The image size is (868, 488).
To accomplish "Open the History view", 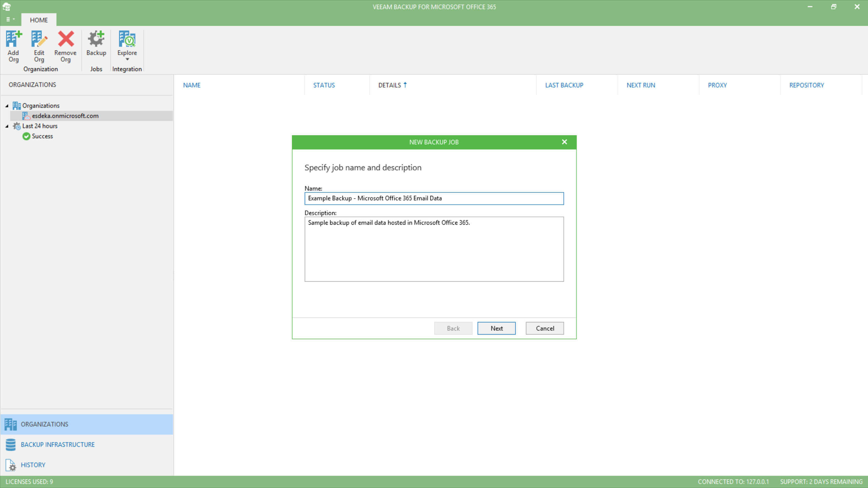I will 33,465.
